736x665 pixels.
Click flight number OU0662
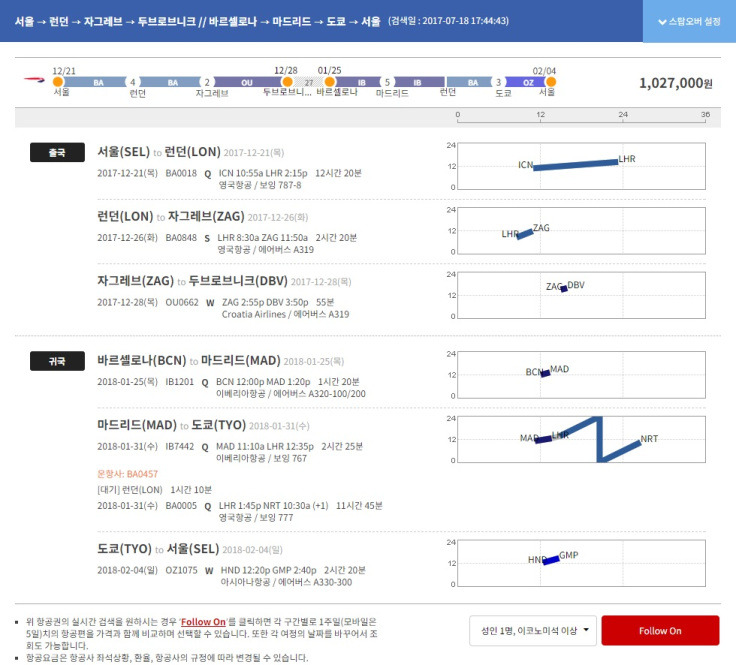click(182, 302)
